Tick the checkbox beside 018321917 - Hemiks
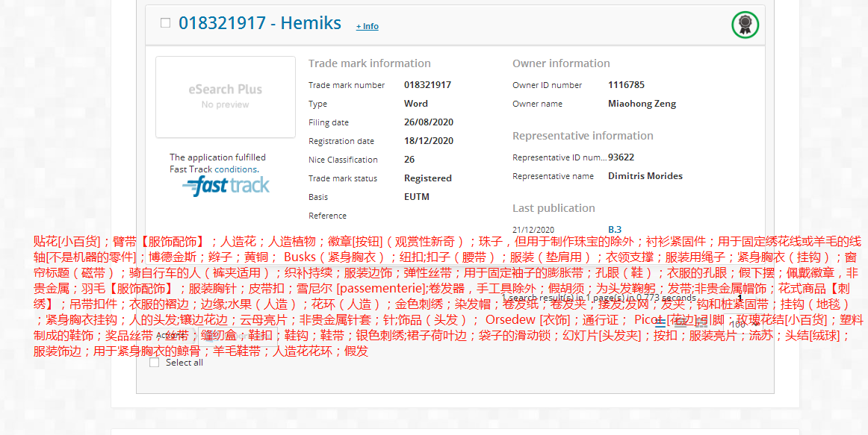868x435 pixels. pos(165,23)
